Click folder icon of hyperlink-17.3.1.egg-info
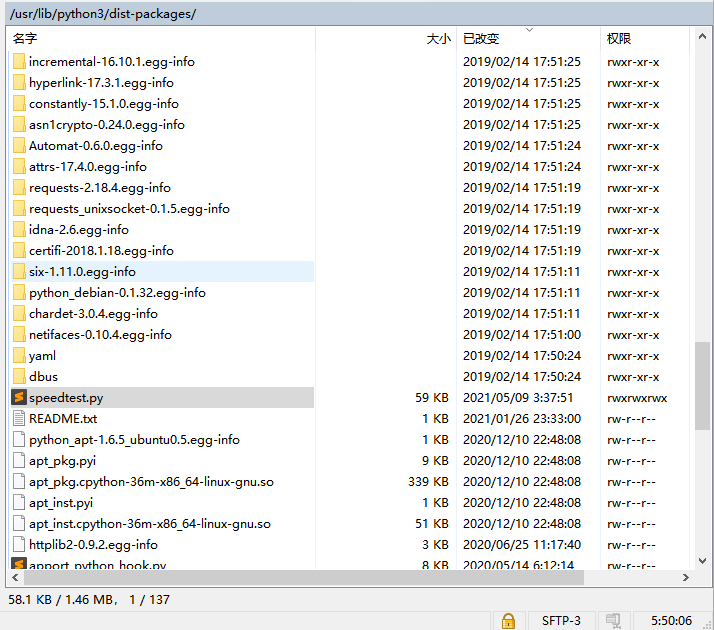Image resolution: width=714 pixels, height=630 pixels. point(19,82)
